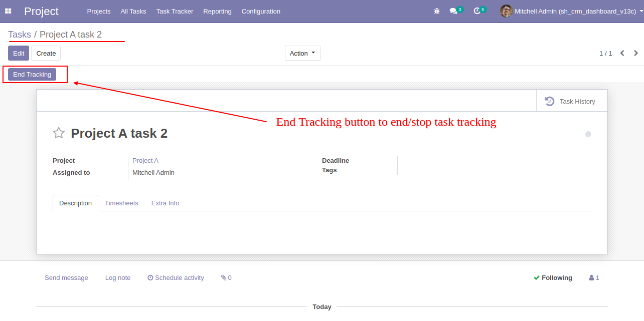
Task: Toggle the Following status button
Action: tap(553, 277)
